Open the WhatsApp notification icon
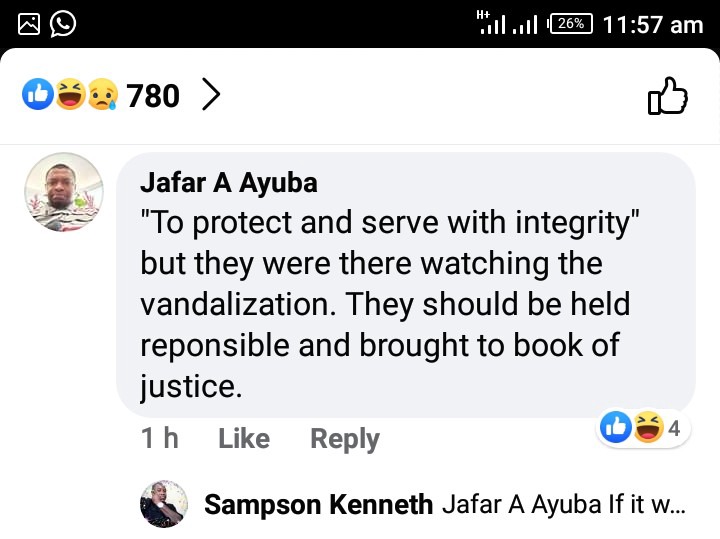720x539 pixels. [63, 24]
